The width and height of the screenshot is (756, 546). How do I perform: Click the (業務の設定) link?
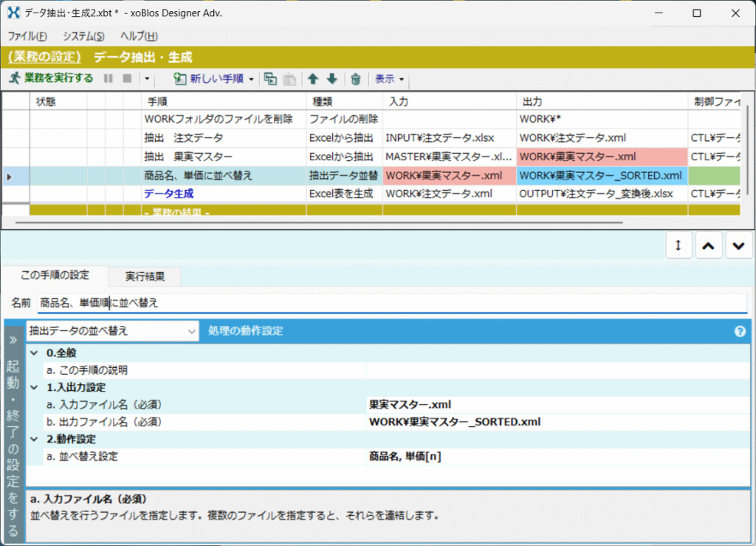pos(44,57)
